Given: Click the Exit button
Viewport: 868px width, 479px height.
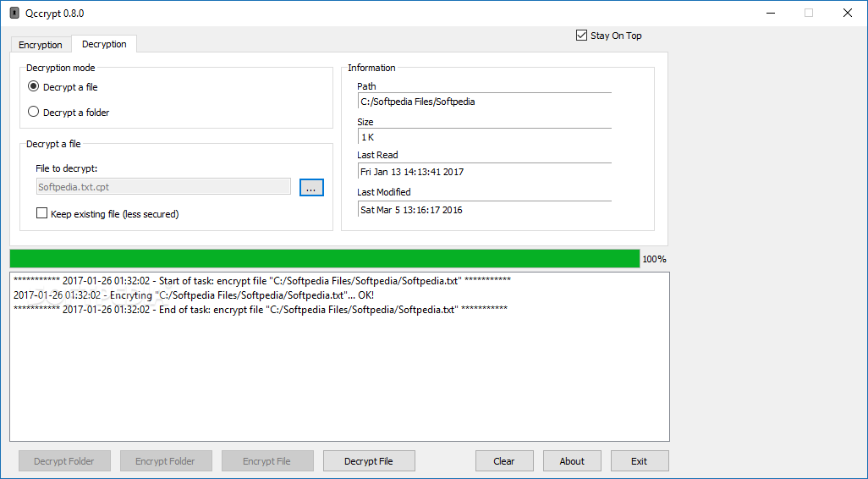Looking at the screenshot, I should [x=640, y=460].
